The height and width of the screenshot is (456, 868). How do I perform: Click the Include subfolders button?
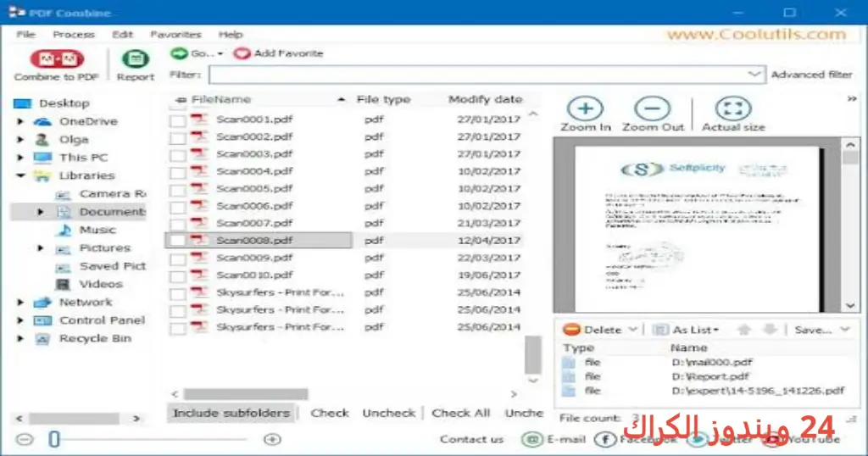(231, 413)
